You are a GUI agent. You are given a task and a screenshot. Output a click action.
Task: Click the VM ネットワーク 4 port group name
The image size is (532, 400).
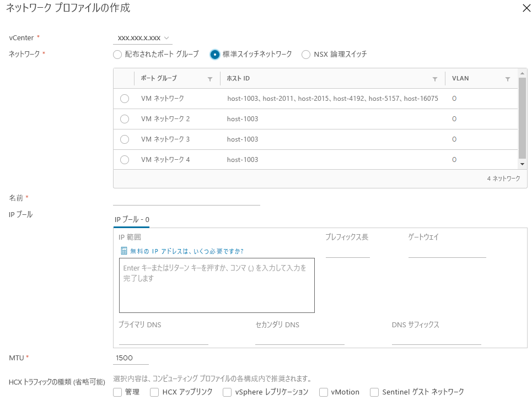click(x=165, y=160)
